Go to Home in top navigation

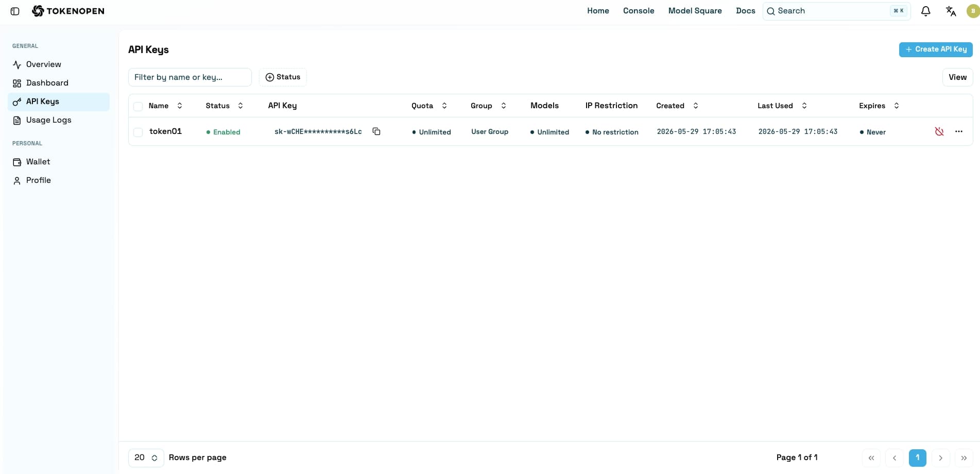point(598,11)
